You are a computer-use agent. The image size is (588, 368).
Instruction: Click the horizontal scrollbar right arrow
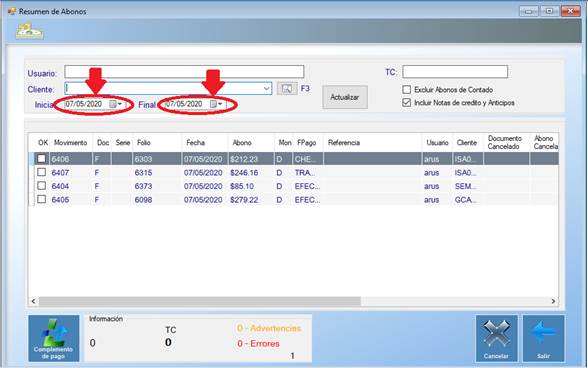tap(553, 301)
